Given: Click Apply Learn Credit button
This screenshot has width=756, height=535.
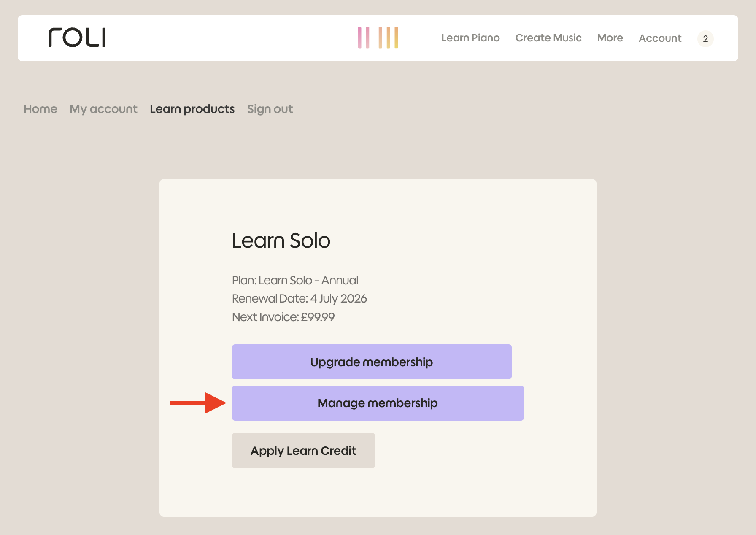Looking at the screenshot, I should 303,451.
